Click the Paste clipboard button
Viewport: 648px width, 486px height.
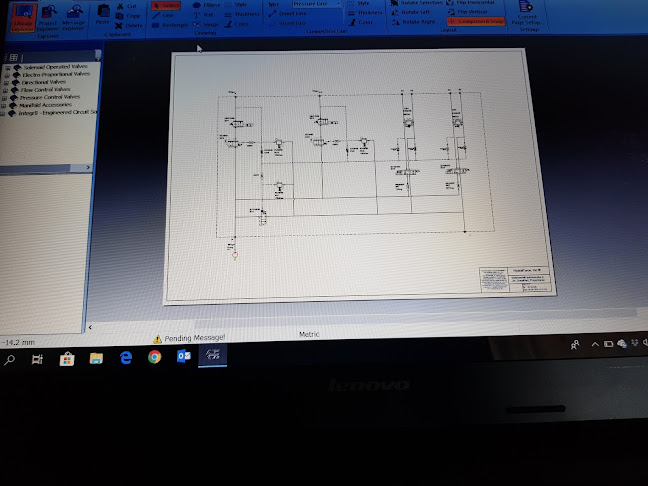[x=102, y=15]
